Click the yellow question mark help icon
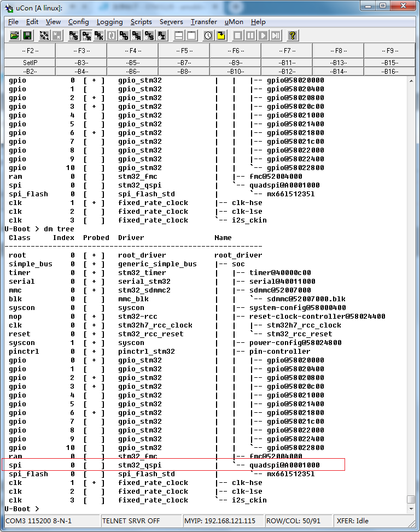The width and height of the screenshot is (420, 532). coord(293,36)
